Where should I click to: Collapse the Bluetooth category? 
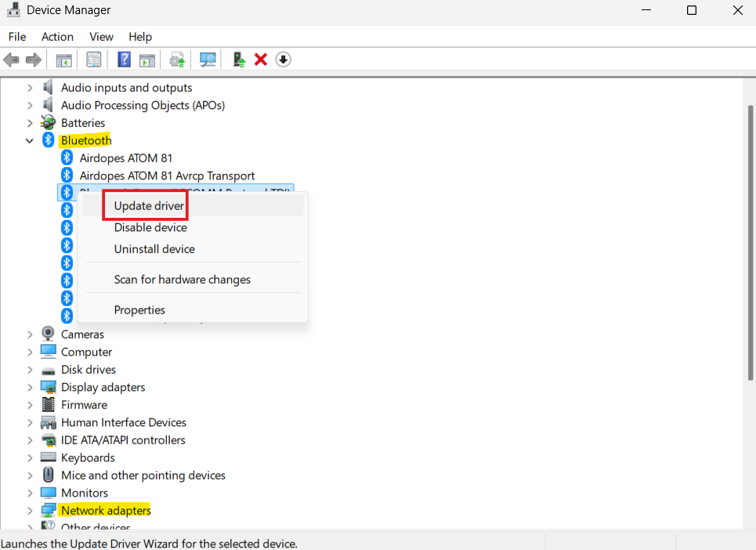coord(30,141)
